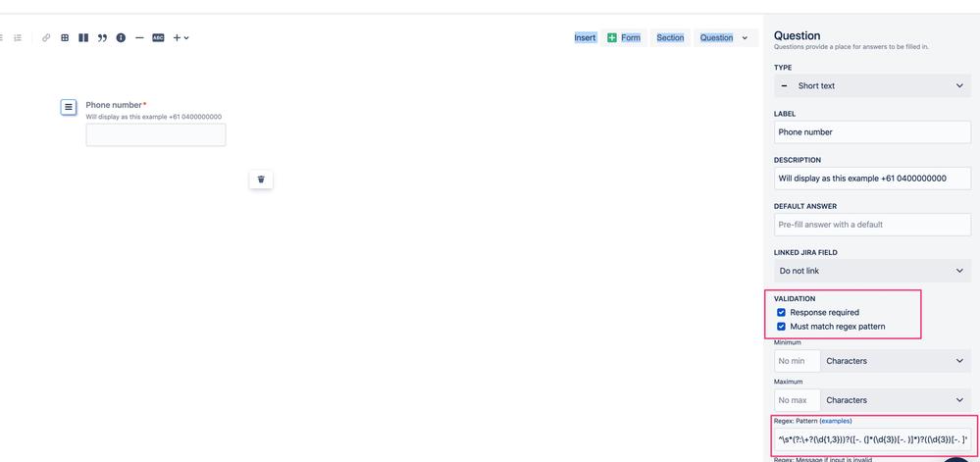This screenshot has width=980, height=462.
Task: Open the regex examples link
Action: pos(836,421)
